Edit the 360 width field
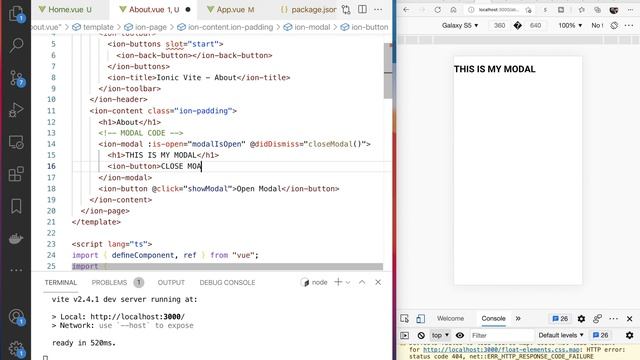 [x=499, y=25]
